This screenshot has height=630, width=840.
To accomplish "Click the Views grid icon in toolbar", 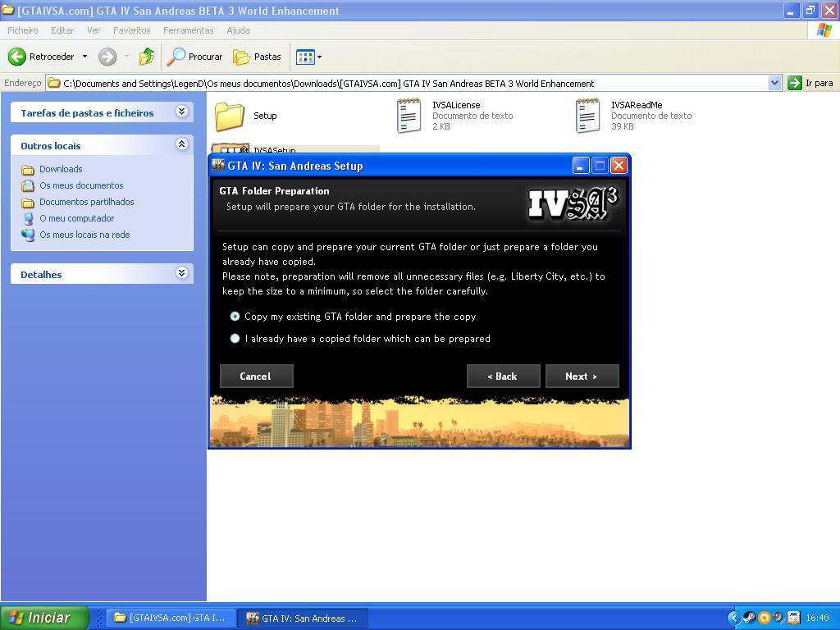I will tap(305, 57).
